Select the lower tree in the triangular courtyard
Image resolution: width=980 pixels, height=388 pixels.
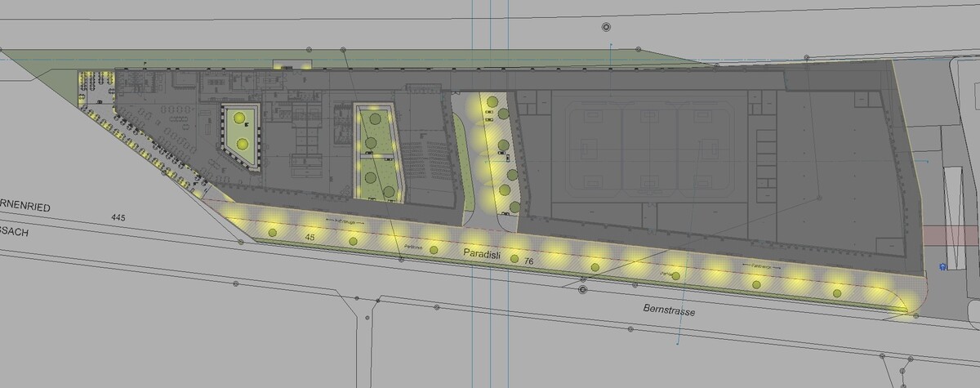point(243,144)
